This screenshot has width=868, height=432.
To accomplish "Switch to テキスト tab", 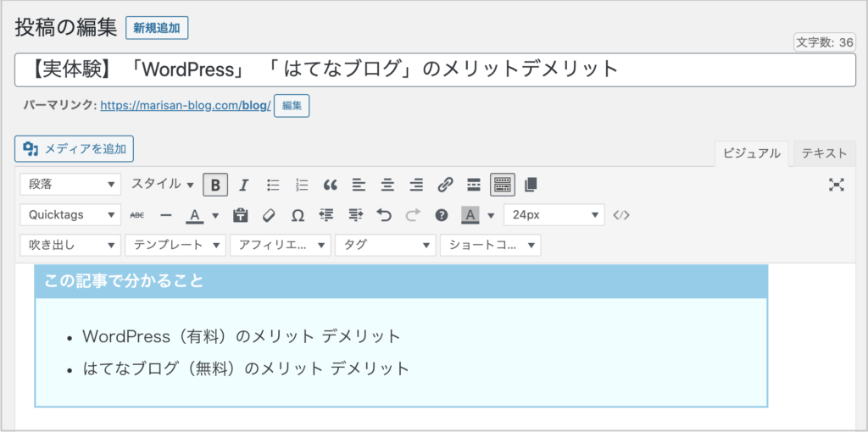I will [x=824, y=153].
